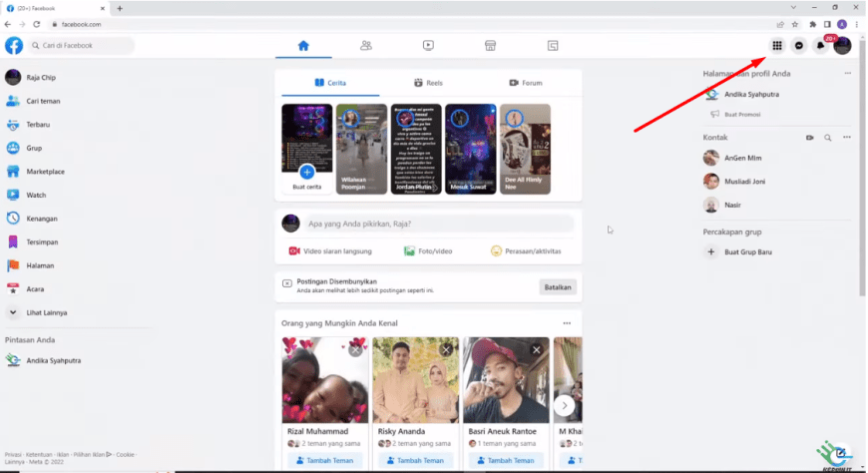Open a new browser tab plus button
This screenshot has height=473, width=868.
click(120, 8)
